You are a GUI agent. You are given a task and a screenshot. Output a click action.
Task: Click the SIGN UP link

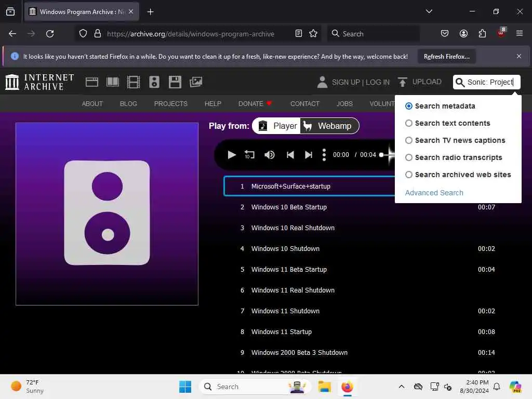click(345, 82)
